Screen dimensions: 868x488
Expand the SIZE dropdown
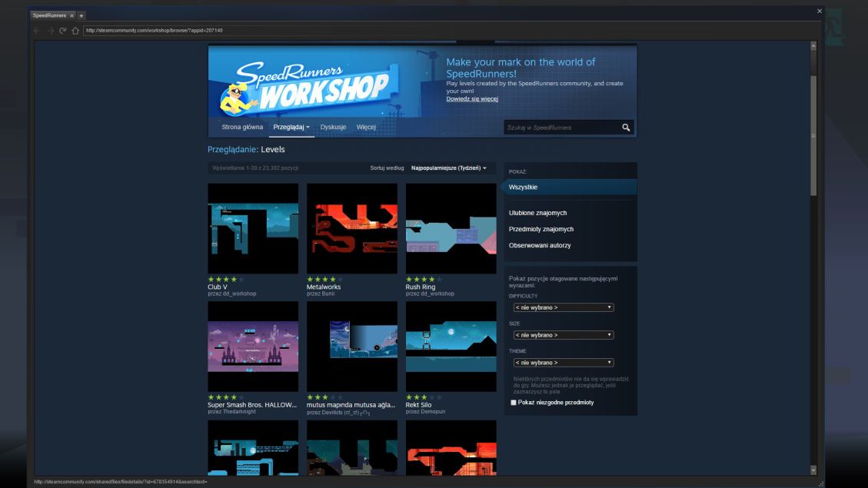click(x=564, y=335)
